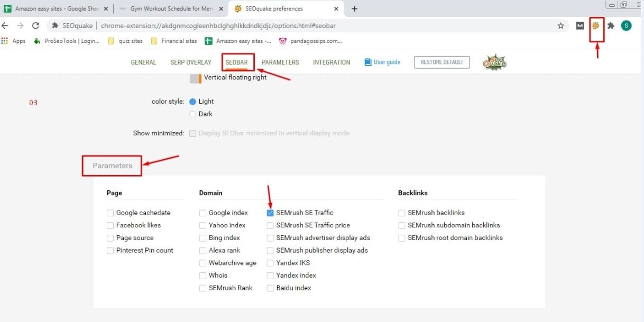Enable SEMrush root domain backlinks checkbox
Image resolution: width=644 pixels, height=322 pixels.
click(x=402, y=238)
